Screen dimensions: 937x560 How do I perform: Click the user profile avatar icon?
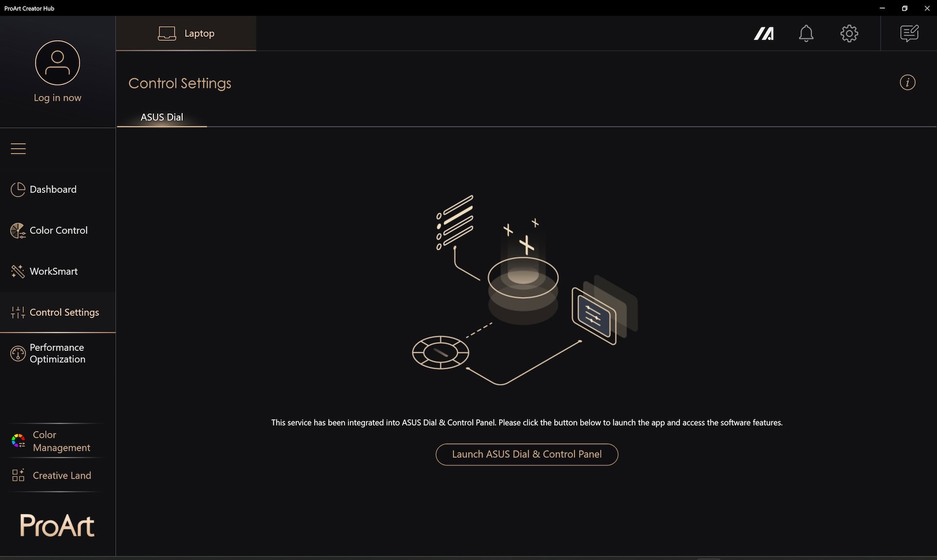click(58, 63)
